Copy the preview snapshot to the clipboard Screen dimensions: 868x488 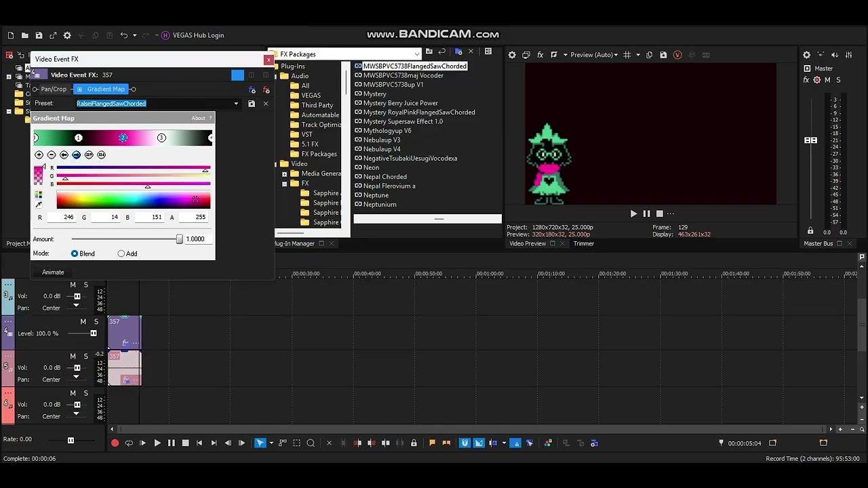pyautogui.click(x=649, y=55)
